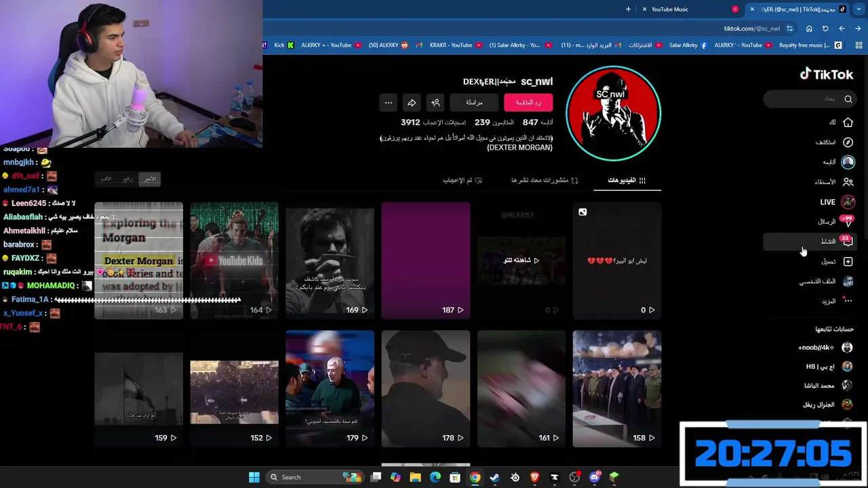Open the Dexter video with 169 views

point(330,260)
